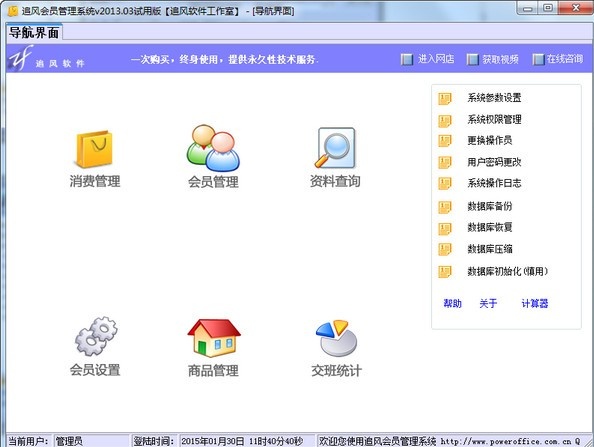Open 更换操作员 entry
Screen dimensions: 594x447
[489, 141]
